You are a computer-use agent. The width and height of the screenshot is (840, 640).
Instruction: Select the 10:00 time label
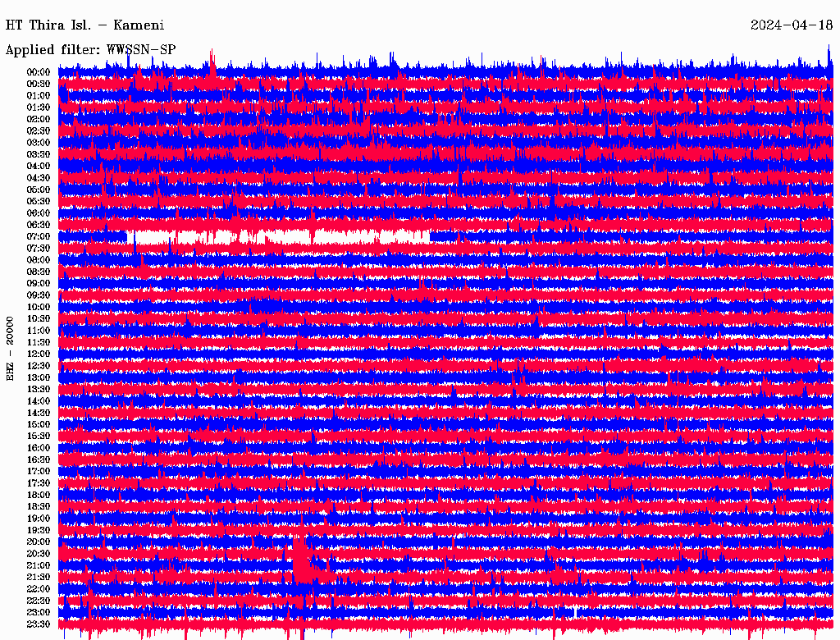[39, 307]
